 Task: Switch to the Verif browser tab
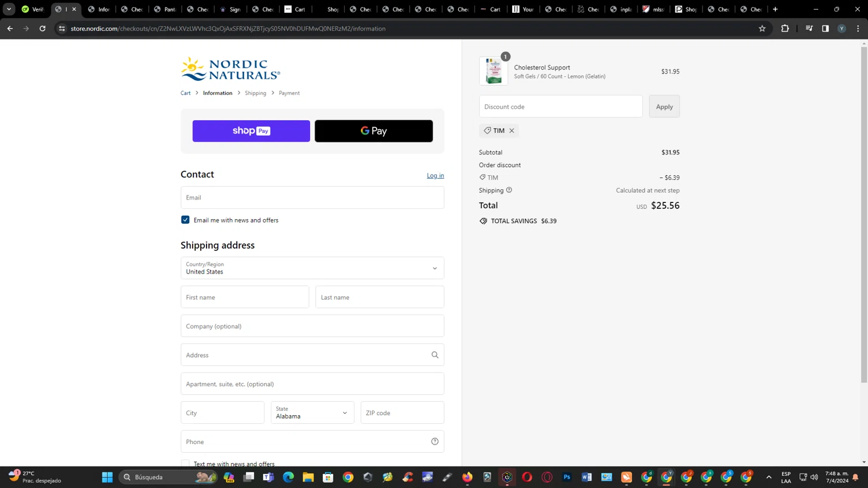33,9
